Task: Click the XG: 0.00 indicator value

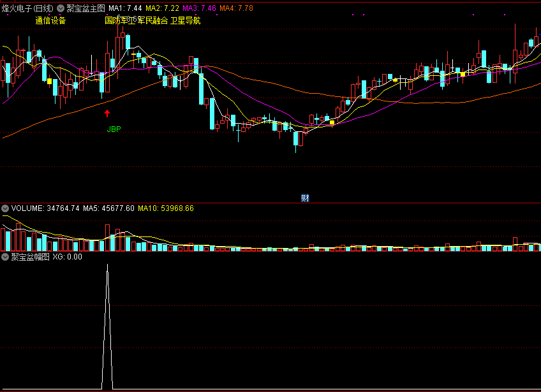Action: (x=67, y=257)
